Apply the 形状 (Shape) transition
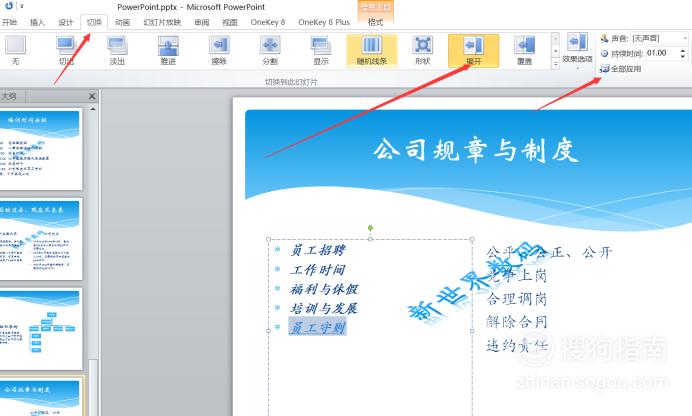The width and height of the screenshot is (692, 416). (423, 51)
